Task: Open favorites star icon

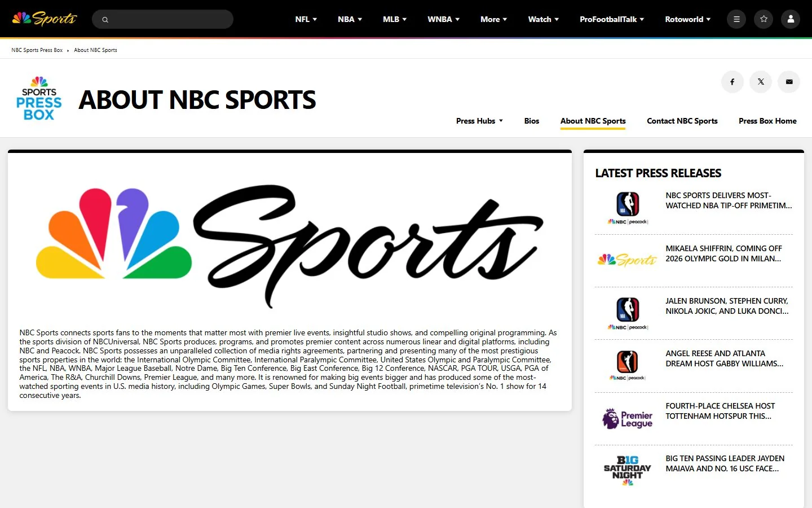Action: pyautogui.click(x=764, y=19)
